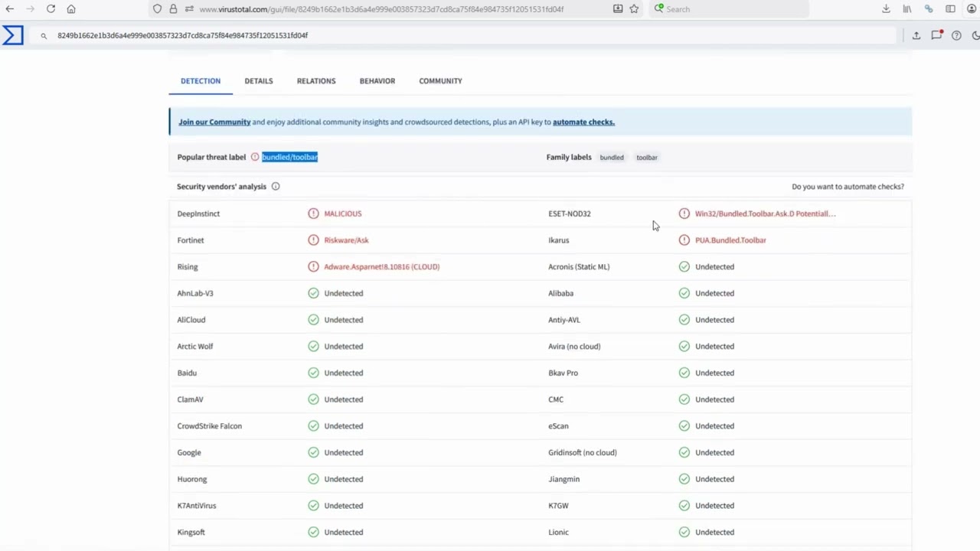Click Do you want to automate checks?
Viewport: 980px width, 551px height.
[x=848, y=187]
